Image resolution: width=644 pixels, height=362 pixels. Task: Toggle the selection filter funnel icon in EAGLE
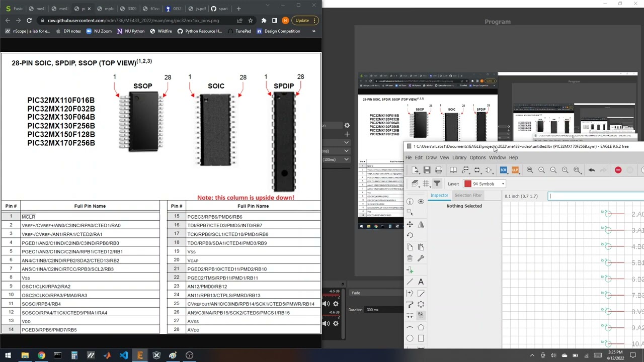click(x=437, y=184)
